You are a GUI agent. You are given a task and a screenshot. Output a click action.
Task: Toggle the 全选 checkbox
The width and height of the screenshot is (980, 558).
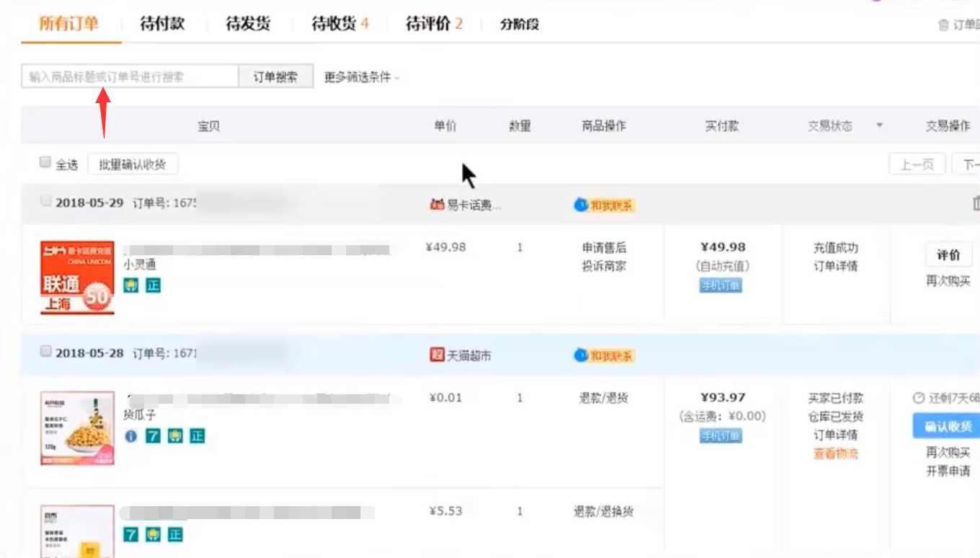point(45,163)
